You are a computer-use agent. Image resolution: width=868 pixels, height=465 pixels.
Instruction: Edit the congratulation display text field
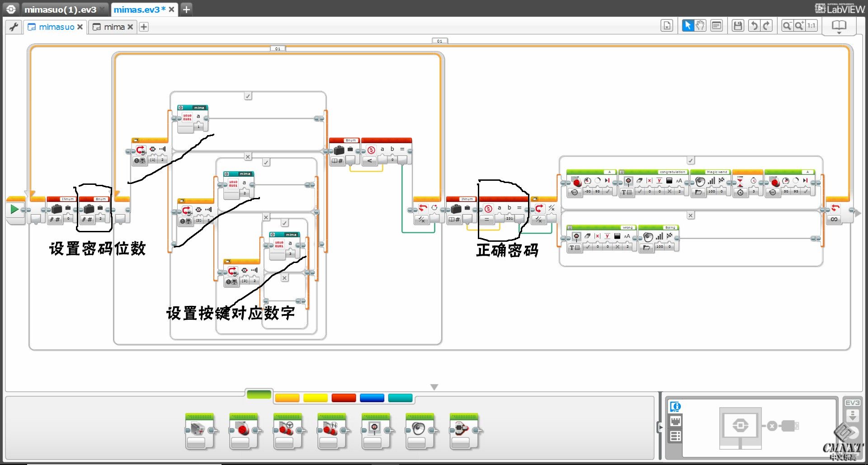[x=673, y=172]
